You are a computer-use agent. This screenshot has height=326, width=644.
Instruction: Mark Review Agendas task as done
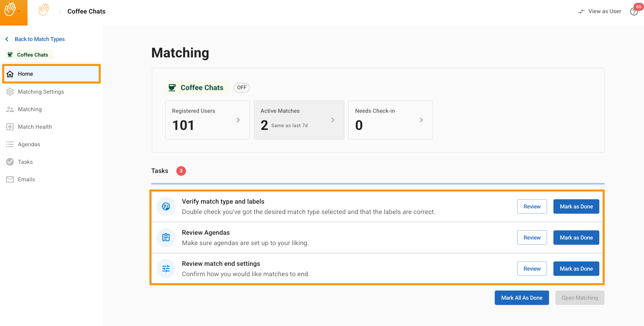pos(576,238)
